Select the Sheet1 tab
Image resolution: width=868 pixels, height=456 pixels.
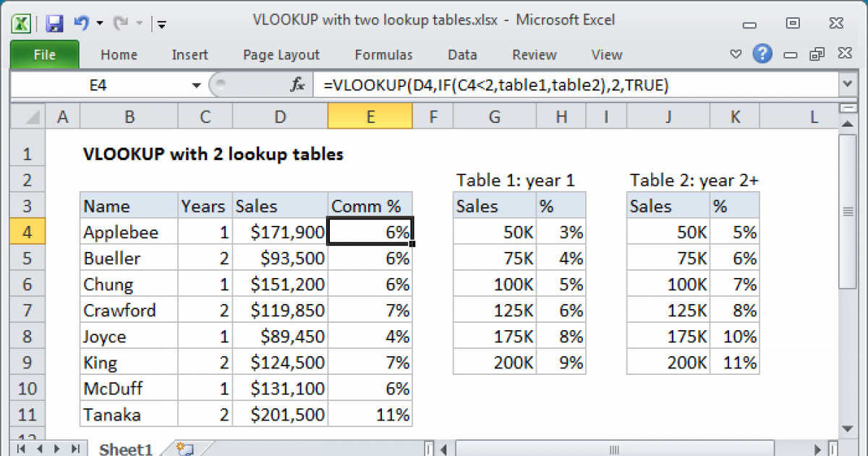click(x=124, y=449)
